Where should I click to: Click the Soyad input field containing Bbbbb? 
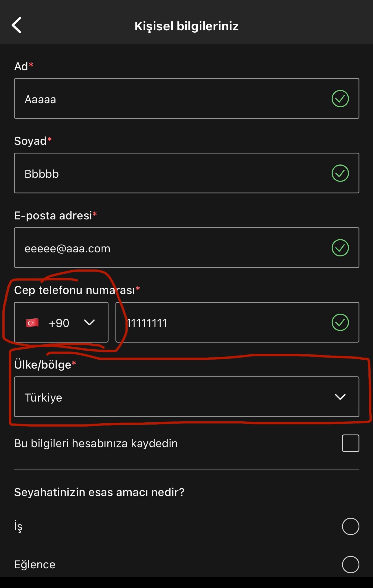pos(187,173)
